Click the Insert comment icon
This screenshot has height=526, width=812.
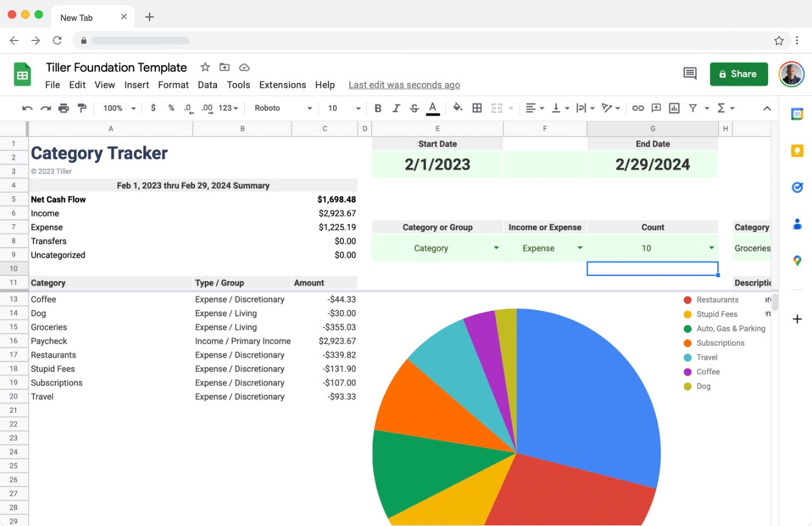656,108
